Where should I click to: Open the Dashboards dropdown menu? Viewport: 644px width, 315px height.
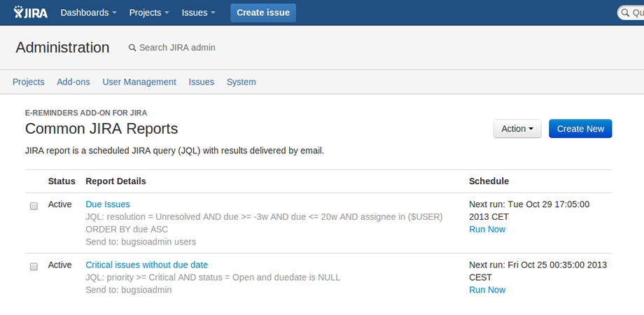(88, 13)
